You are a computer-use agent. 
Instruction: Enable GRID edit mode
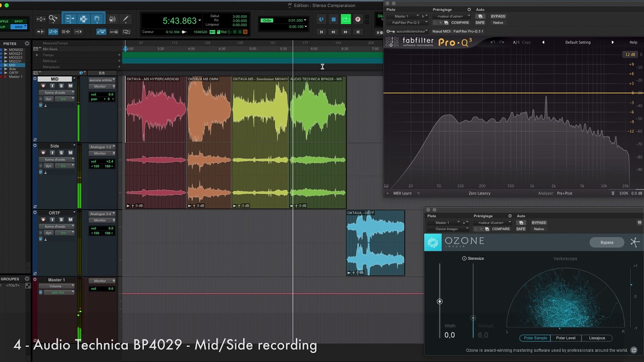[19, 27]
